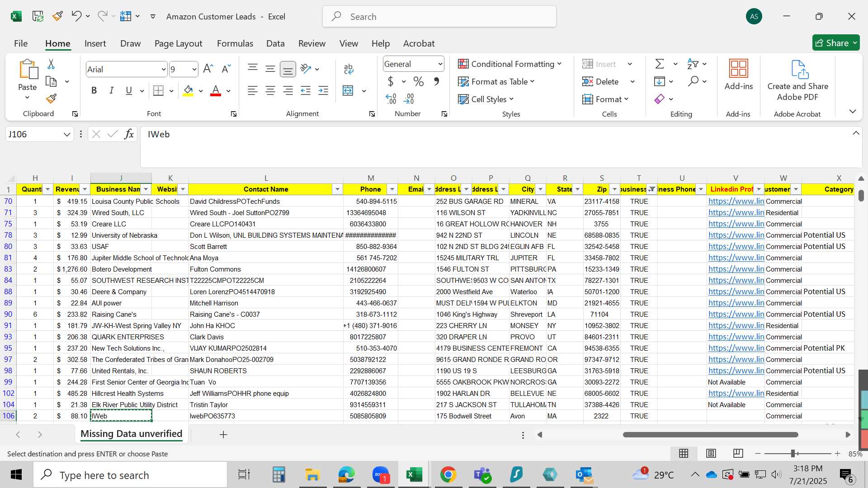The width and height of the screenshot is (868, 488).
Task: Click the Save icon in title bar
Action: pos(38,16)
